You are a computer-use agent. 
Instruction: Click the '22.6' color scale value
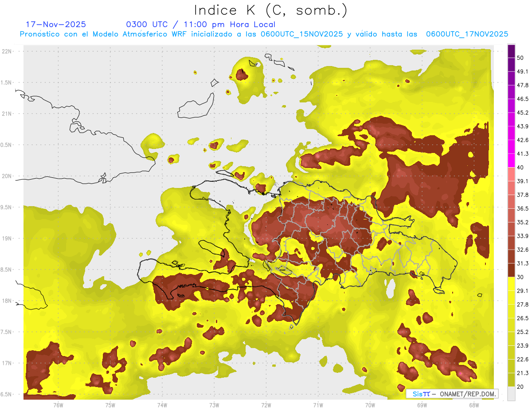pyautogui.click(x=523, y=360)
